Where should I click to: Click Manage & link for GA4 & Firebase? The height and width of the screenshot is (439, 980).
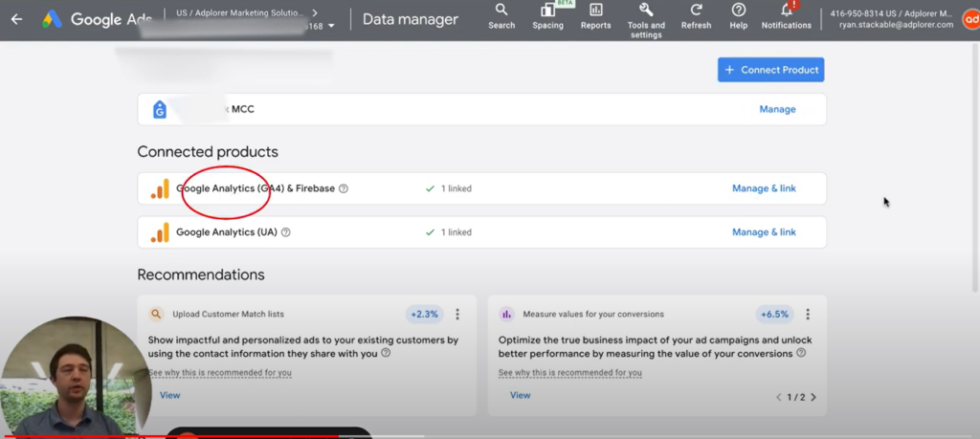click(764, 188)
